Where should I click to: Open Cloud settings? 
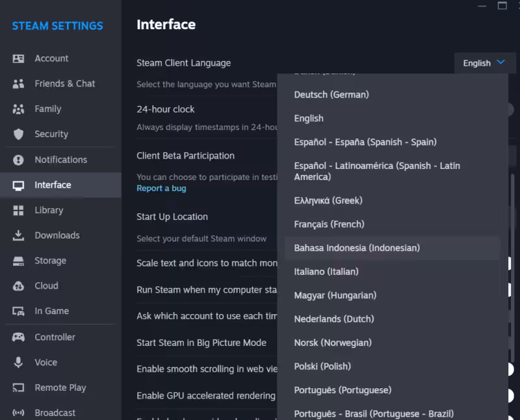pyautogui.click(x=60, y=286)
